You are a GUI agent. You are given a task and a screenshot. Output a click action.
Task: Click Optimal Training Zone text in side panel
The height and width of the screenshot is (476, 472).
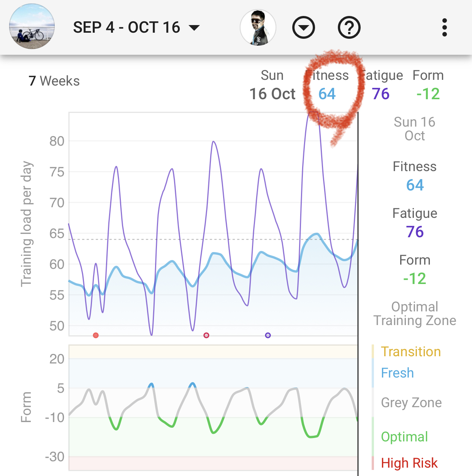click(x=415, y=314)
